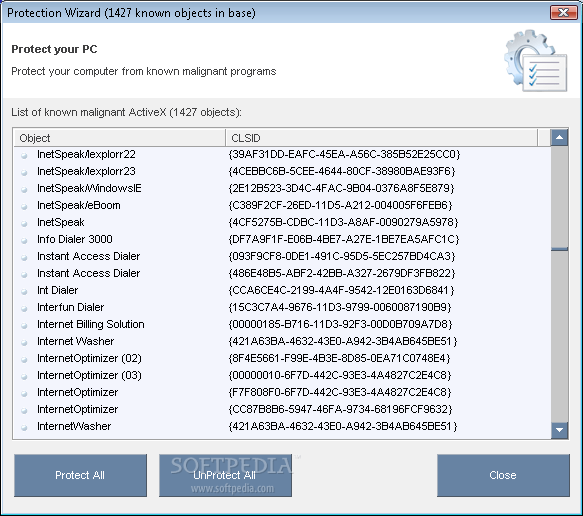The width and height of the screenshot is (583, 516).
Task: Close the Protection Wizard dialog
Action: point(503,475)
